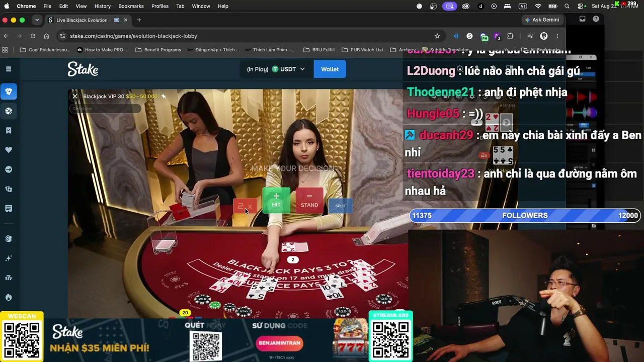Open the Slots 777 icon in sidebar

point(9,278)
